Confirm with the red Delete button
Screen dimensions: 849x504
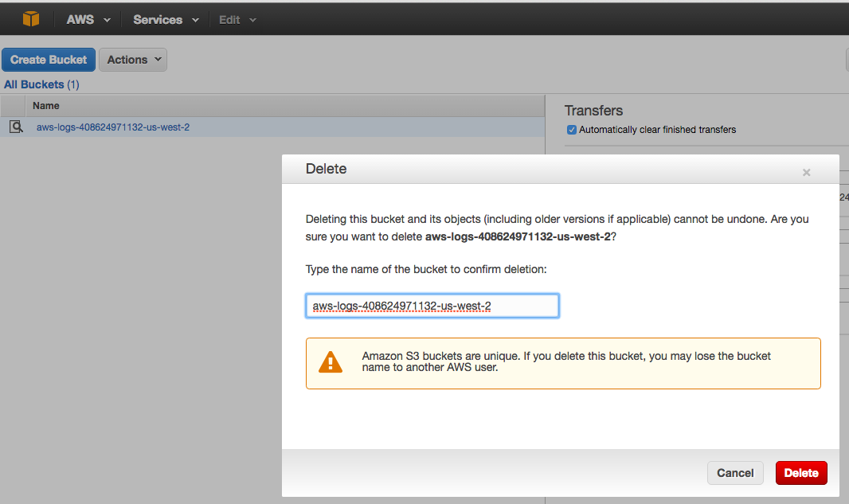801,473
